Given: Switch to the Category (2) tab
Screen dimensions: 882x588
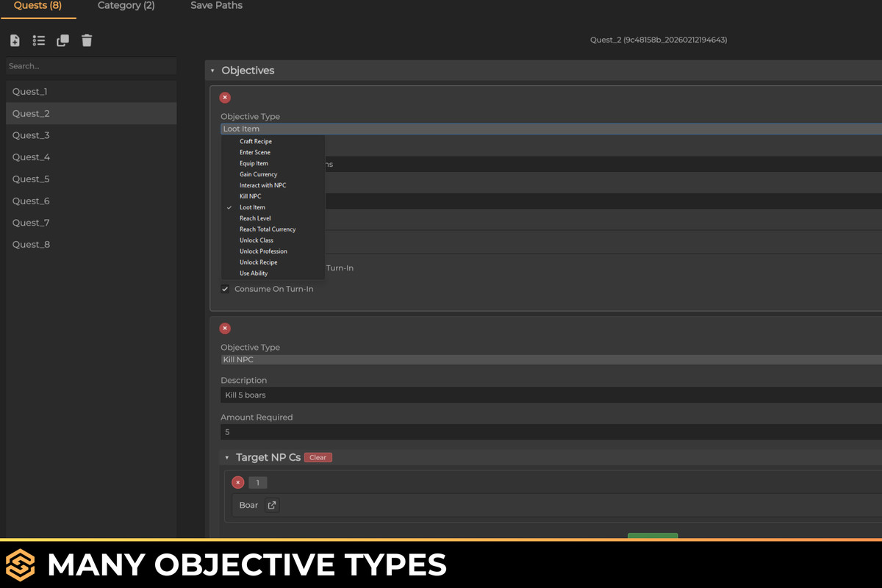Looking at the screenshot, I should pos(126,6).
